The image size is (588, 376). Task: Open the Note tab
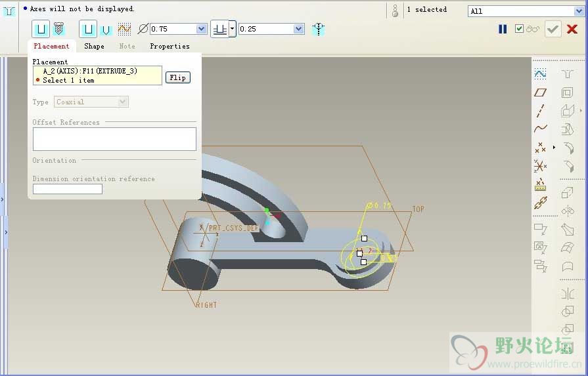tap(127, 46)
